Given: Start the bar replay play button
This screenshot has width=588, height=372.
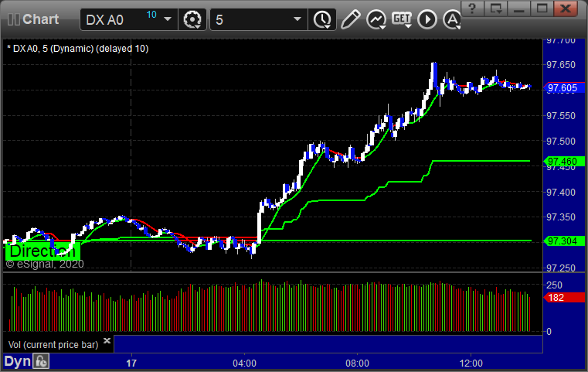Looking at the screenshot, I should point(427,19).
